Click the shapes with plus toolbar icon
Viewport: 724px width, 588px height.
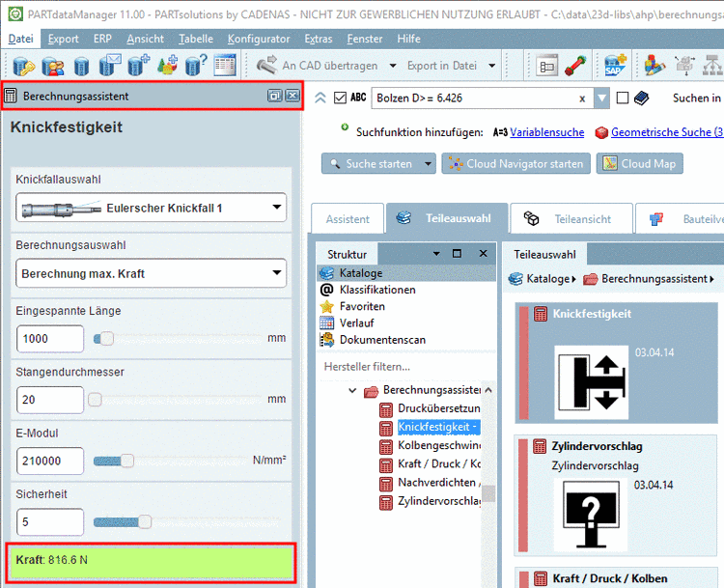(x=167, y=65)
